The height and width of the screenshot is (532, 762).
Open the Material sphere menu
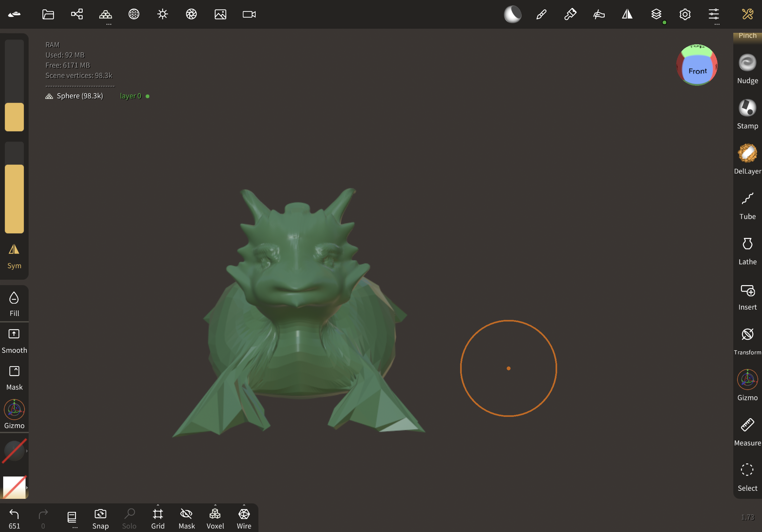[x=134, y=14]
